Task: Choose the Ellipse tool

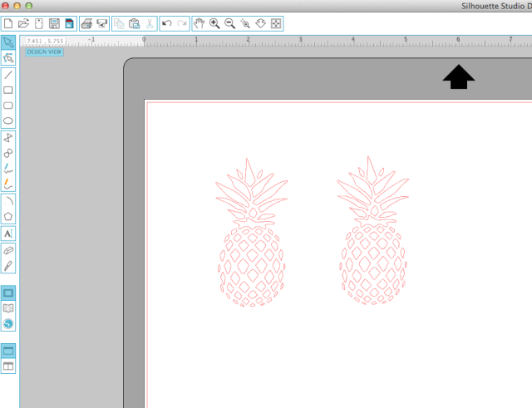Action: tap(8, 120)
